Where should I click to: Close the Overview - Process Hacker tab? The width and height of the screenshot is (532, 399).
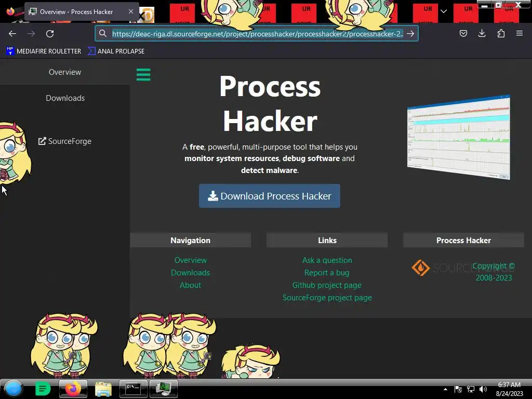pyautogui.click(x=131, y=11)
